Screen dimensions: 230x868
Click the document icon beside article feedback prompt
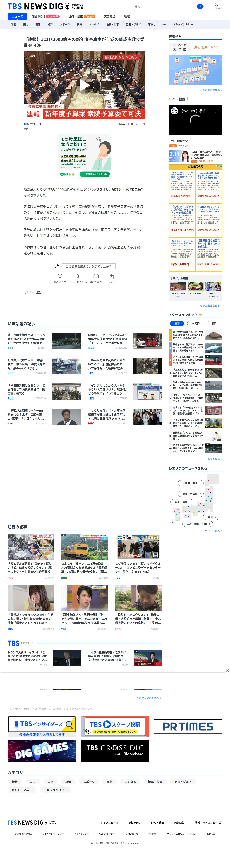[x=56, y=266]
